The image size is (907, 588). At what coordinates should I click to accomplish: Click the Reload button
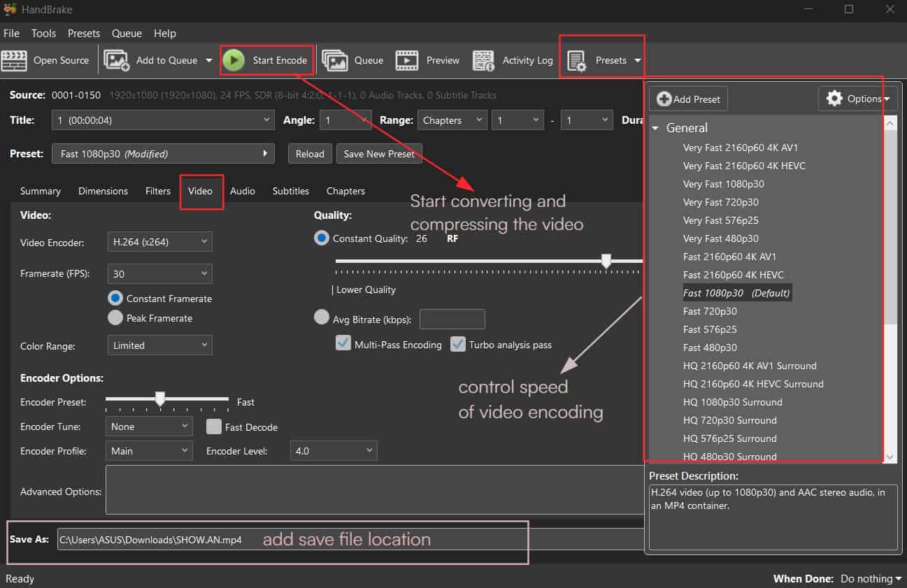(310, 154)
